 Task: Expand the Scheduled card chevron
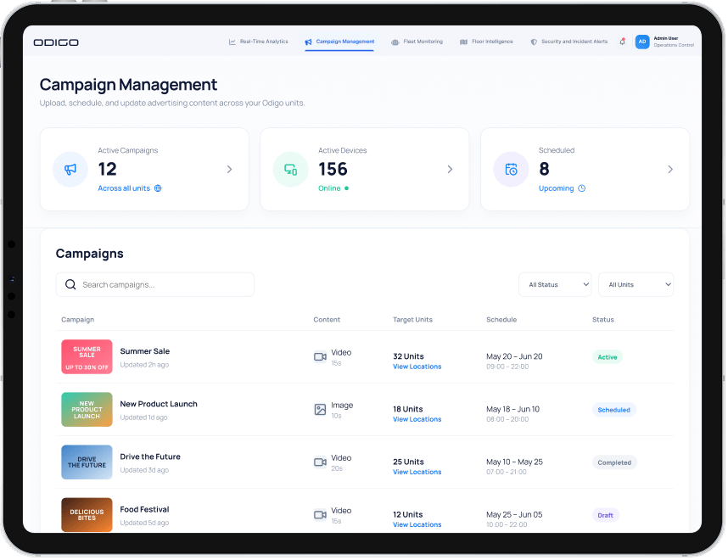coord(670,170)
